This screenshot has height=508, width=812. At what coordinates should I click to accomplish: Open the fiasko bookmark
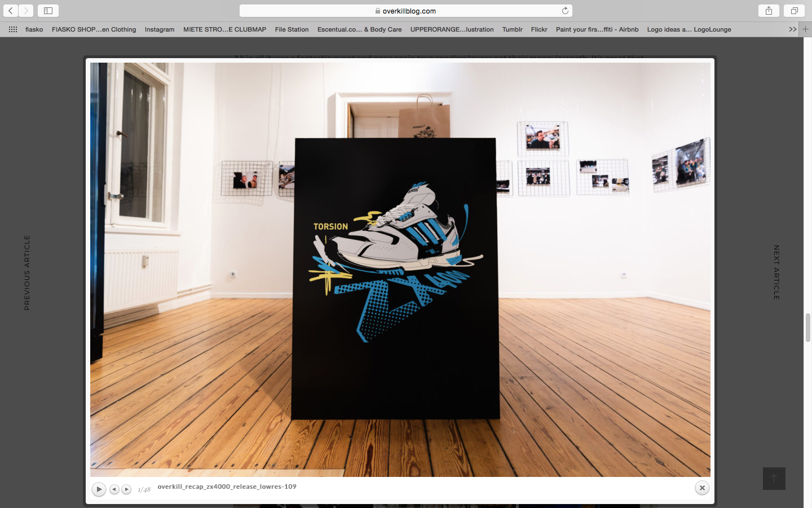34,29
